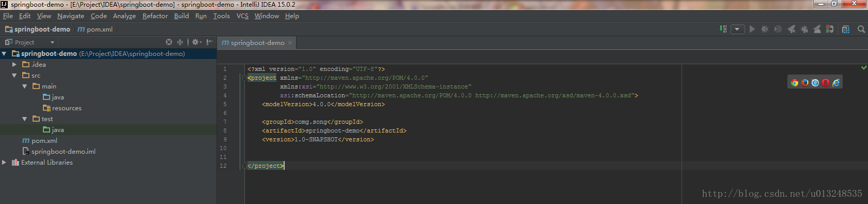This screenshot has width=868, height=204.
Task: Select the .idea folder in tree
Action: (34, 64)
